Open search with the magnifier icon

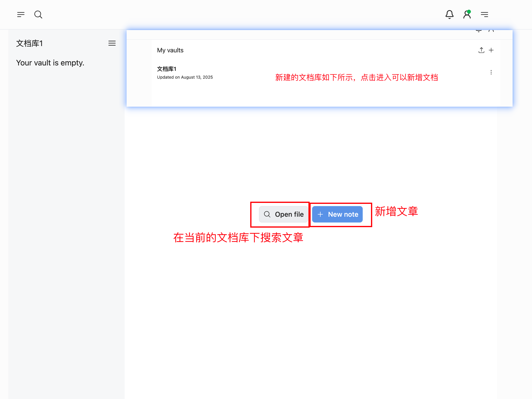click(38, 15)
